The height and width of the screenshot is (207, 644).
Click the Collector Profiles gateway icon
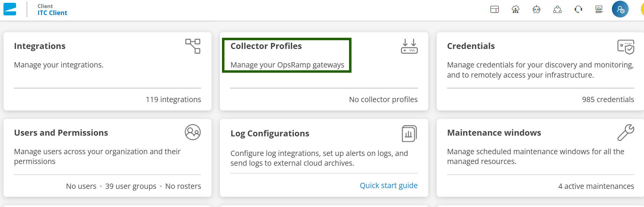409,46
